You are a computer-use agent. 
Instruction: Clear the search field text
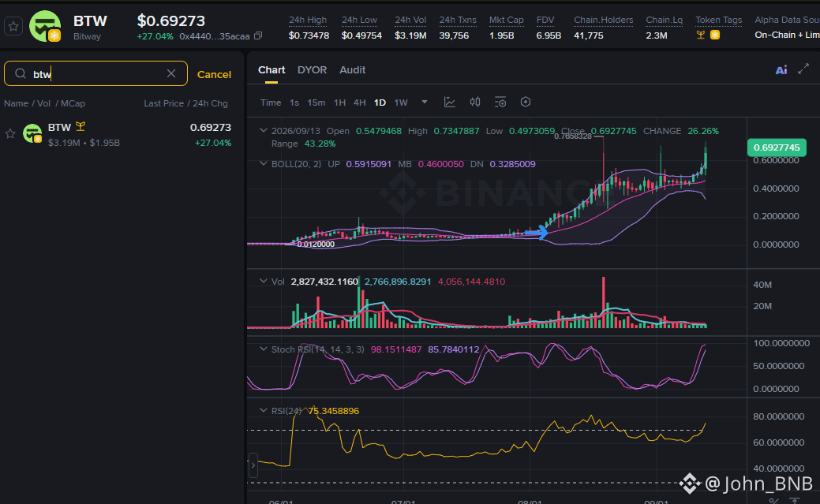tap(171, 73)
